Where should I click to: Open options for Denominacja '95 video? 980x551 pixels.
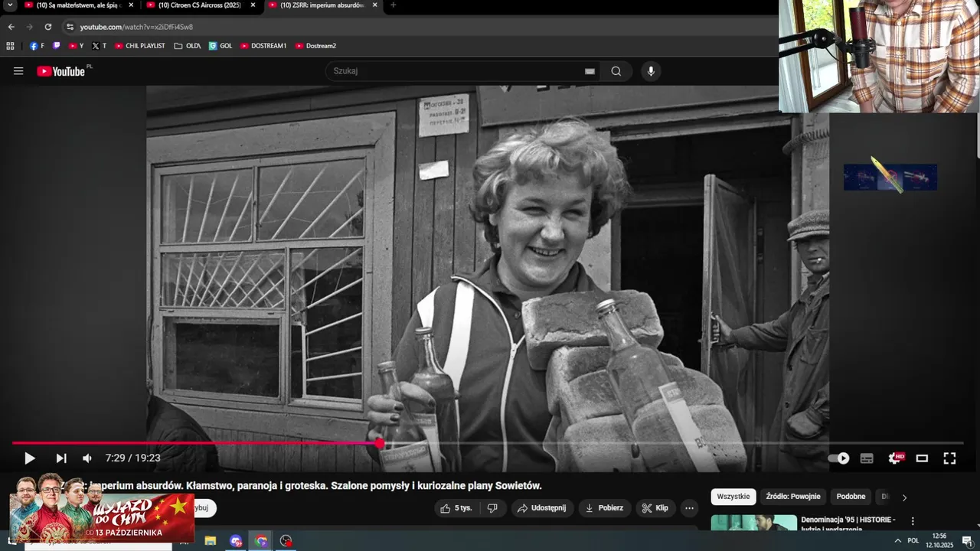pyautogui.click(x=912, y=520)
